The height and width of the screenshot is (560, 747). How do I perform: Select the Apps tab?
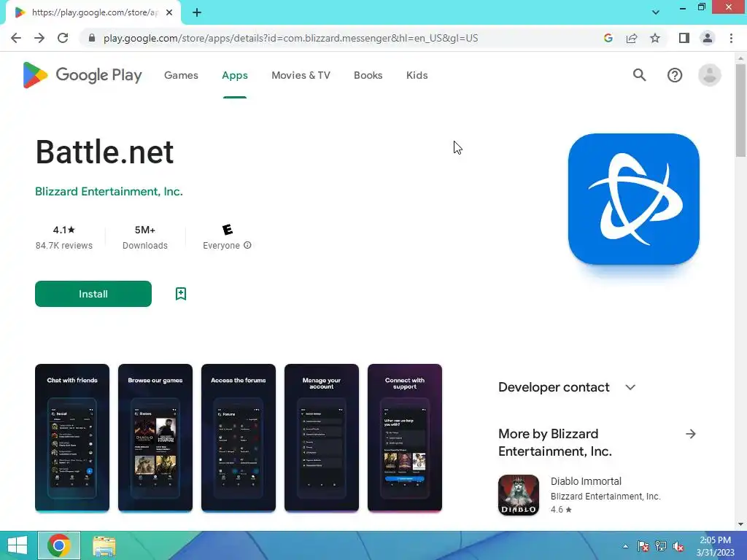235,75
